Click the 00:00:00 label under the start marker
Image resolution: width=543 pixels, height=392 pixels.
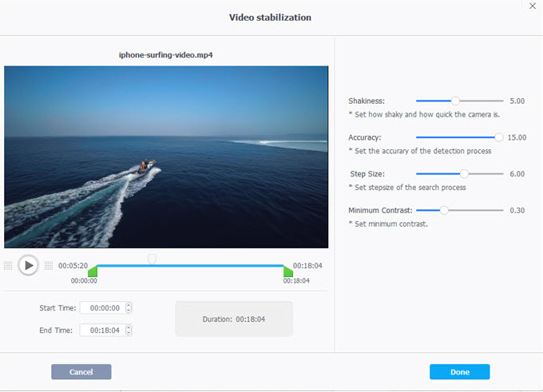tap(84, 280)
